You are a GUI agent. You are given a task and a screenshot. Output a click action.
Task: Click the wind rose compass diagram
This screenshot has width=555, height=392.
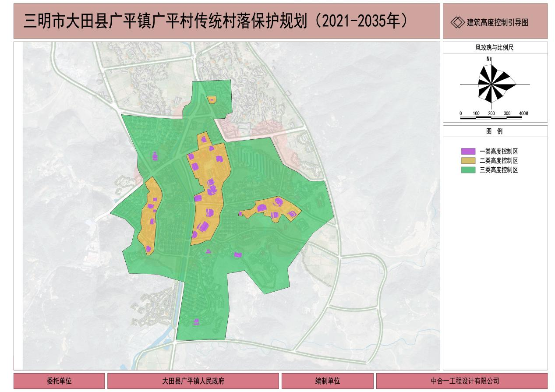click(495, 84)
